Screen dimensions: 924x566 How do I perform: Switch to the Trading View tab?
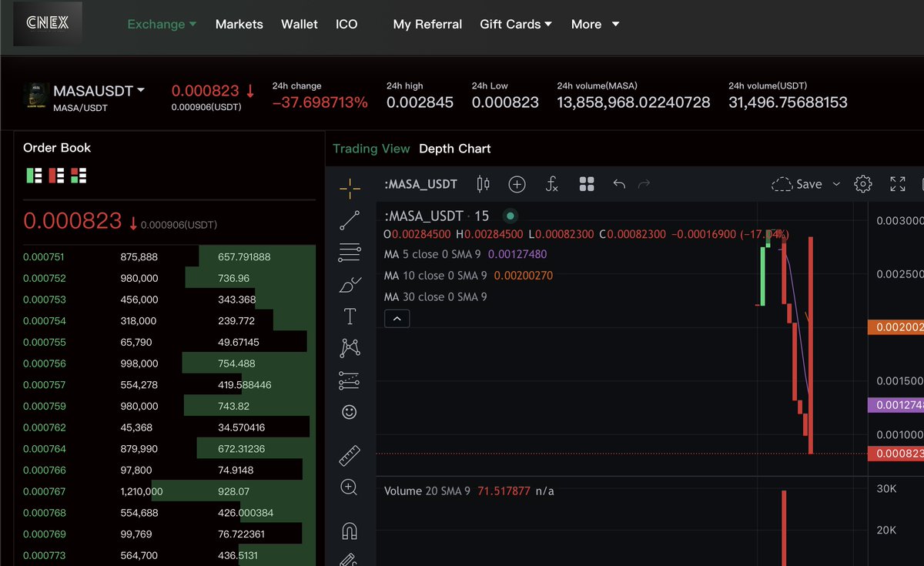point(371,149)
